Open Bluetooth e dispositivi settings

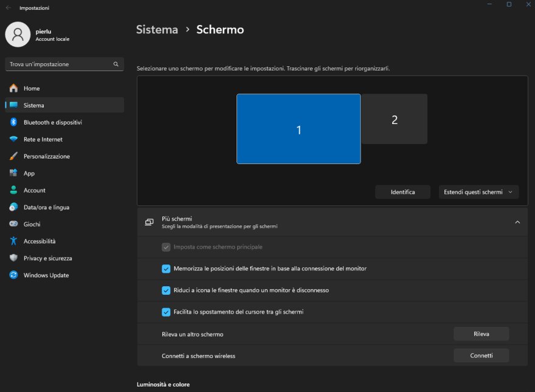pos(64,122)
